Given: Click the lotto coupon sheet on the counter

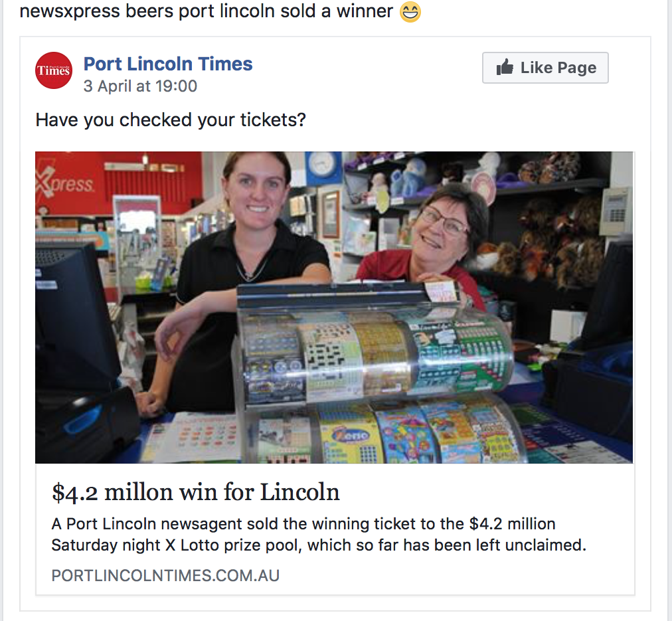Looking at the screenshot, I should [199, 435].
